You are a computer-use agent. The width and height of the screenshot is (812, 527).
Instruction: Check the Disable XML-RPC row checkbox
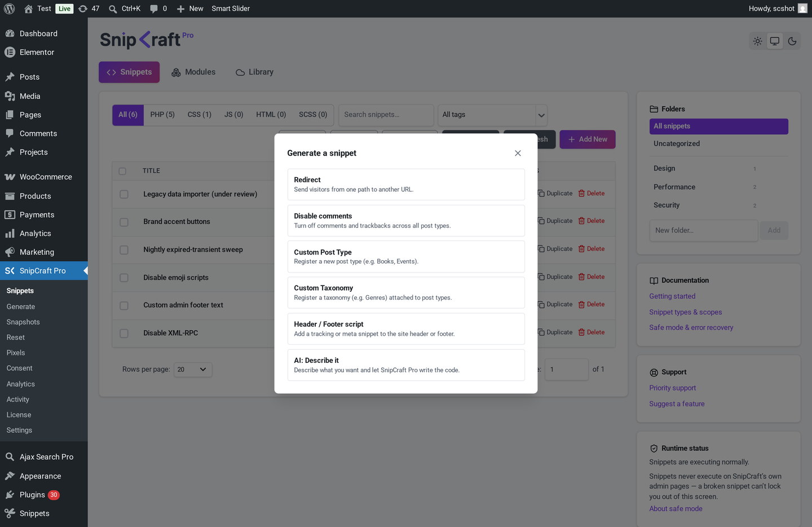(x=124, y=333)
